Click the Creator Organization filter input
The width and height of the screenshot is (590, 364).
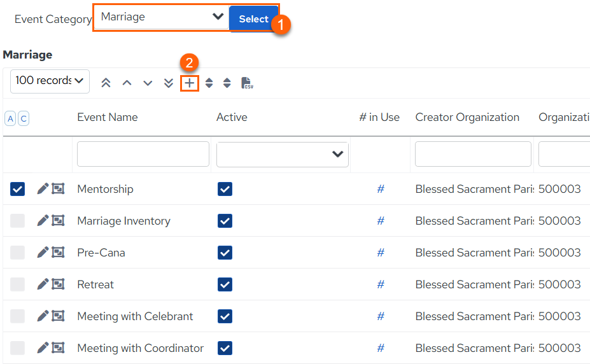tap(473, 154)
